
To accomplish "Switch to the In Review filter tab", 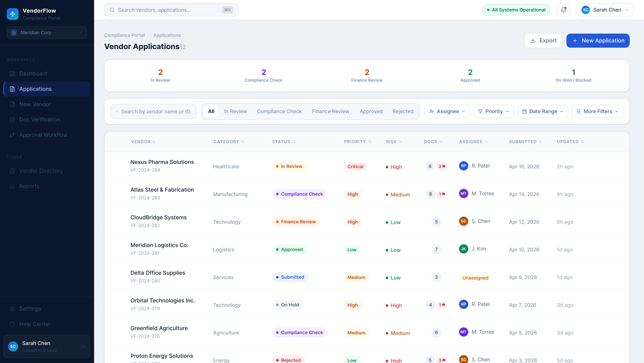I will click(235, 111).
